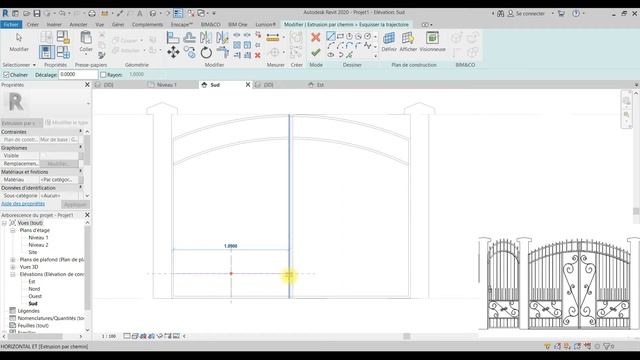Open the Créer ribbon tab
Image resolution: width=640 pixels, height=360 pixels.
(x=33, y=24)
